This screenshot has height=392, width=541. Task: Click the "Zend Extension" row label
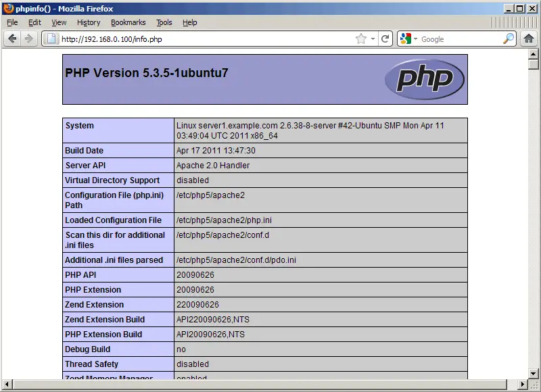pyautogui.click(x=94, y=304)
